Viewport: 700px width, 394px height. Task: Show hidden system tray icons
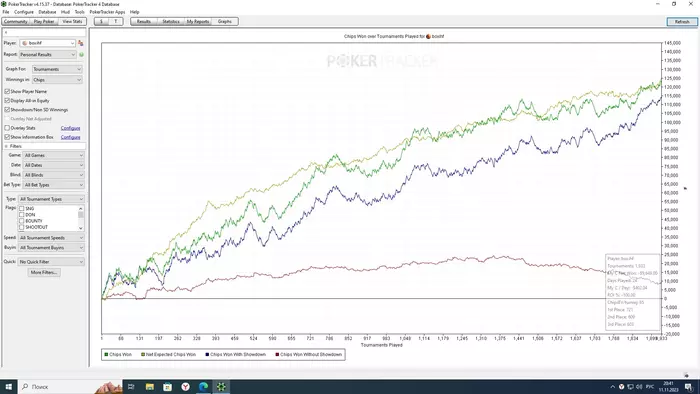(x=612, y=386)
